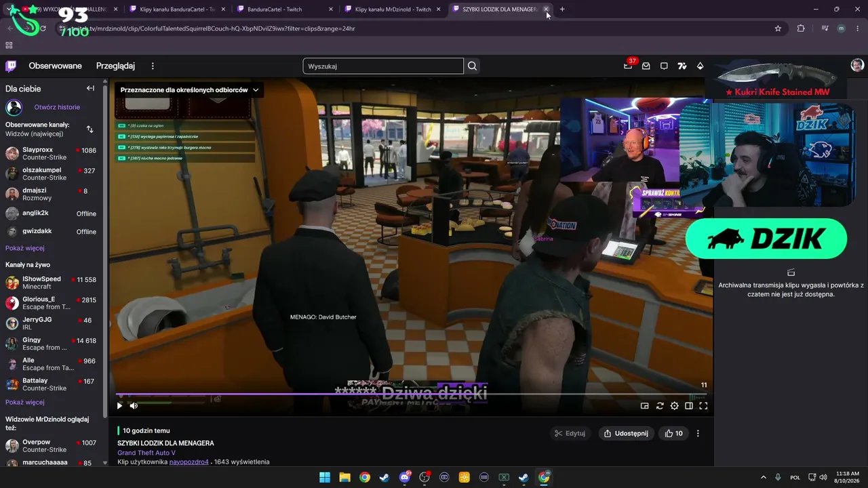Switch the player to fullscreen

click(x=703, y=406)
